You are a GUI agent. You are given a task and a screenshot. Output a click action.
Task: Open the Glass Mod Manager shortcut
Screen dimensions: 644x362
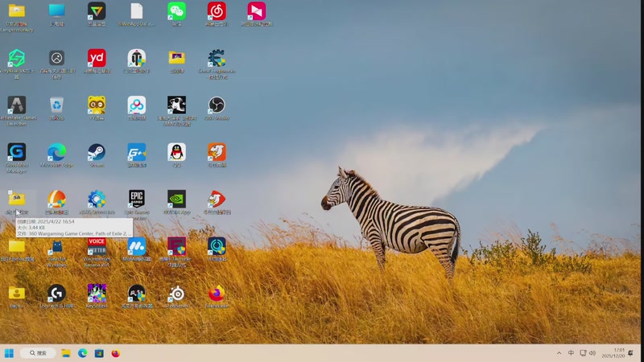coord(17,152)
